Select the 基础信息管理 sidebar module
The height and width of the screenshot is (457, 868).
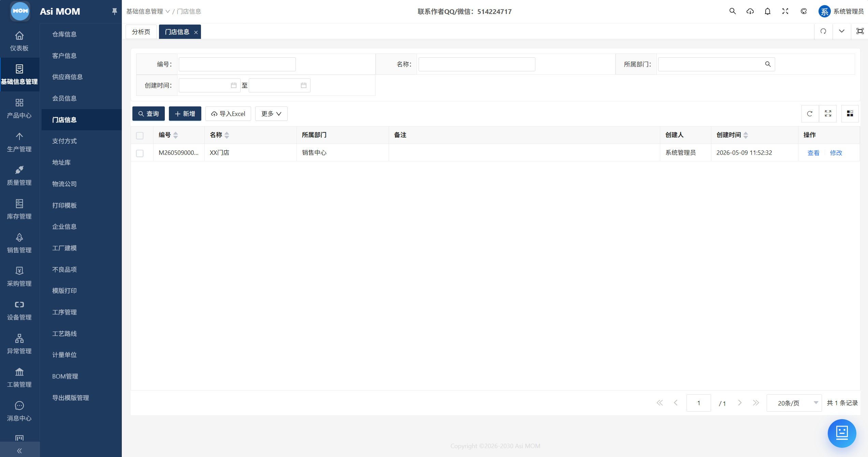pos(19,74)
